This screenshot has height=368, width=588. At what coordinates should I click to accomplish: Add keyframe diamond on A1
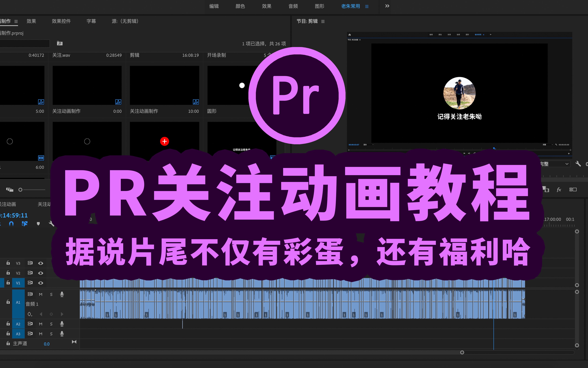[51, 314]
